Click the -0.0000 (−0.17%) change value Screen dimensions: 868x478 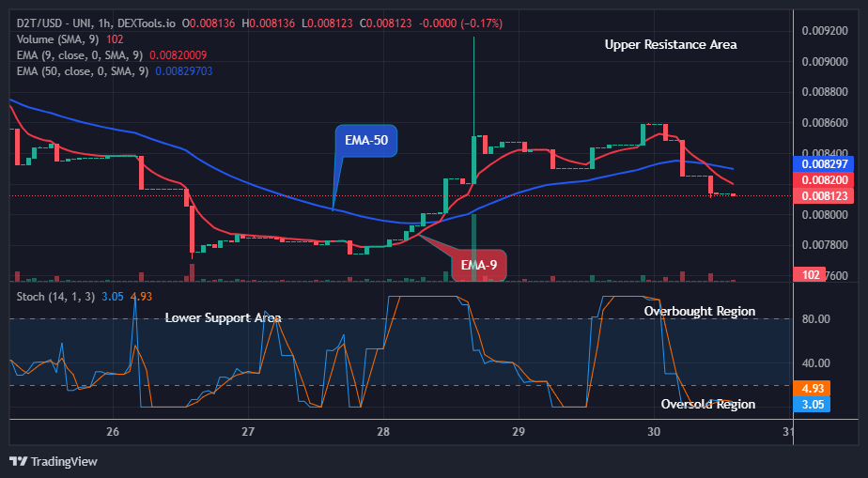460,23
